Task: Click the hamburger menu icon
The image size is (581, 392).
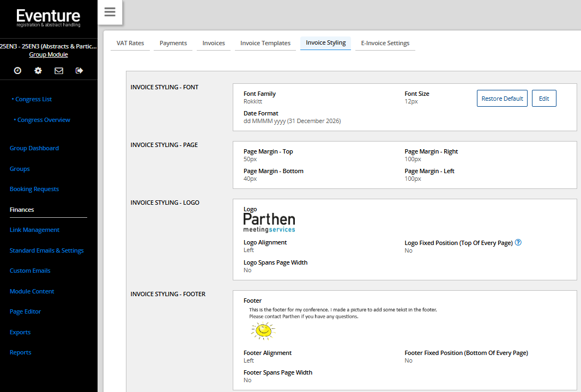Action: coord(110,12)
